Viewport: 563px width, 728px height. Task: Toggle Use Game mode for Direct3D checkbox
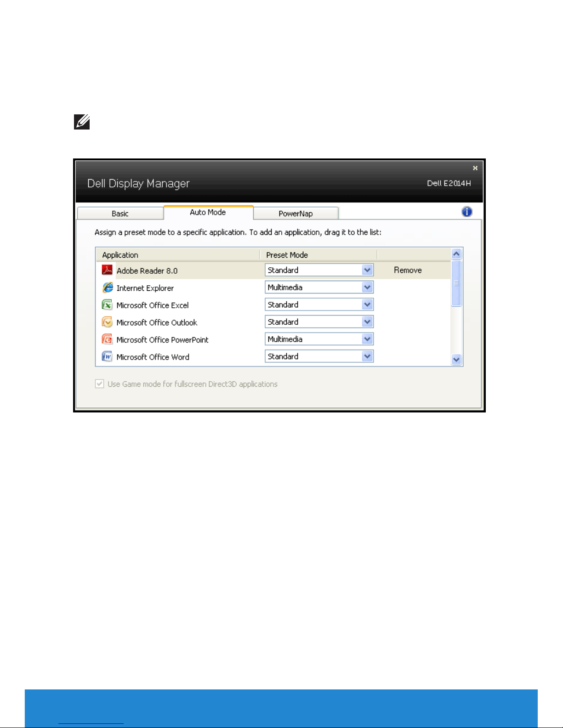99,384
